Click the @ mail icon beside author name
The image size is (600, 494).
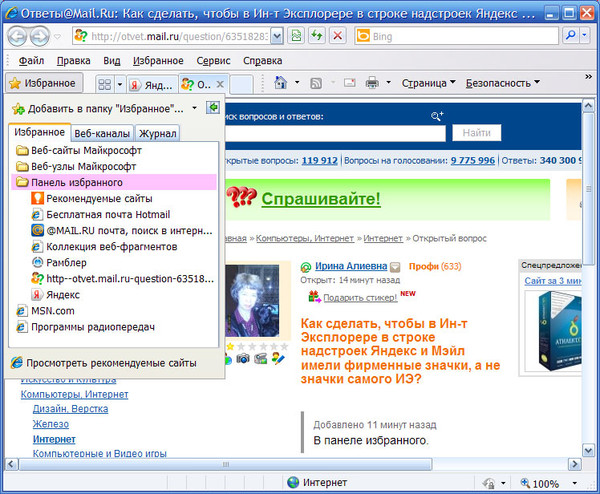point(306,267)
